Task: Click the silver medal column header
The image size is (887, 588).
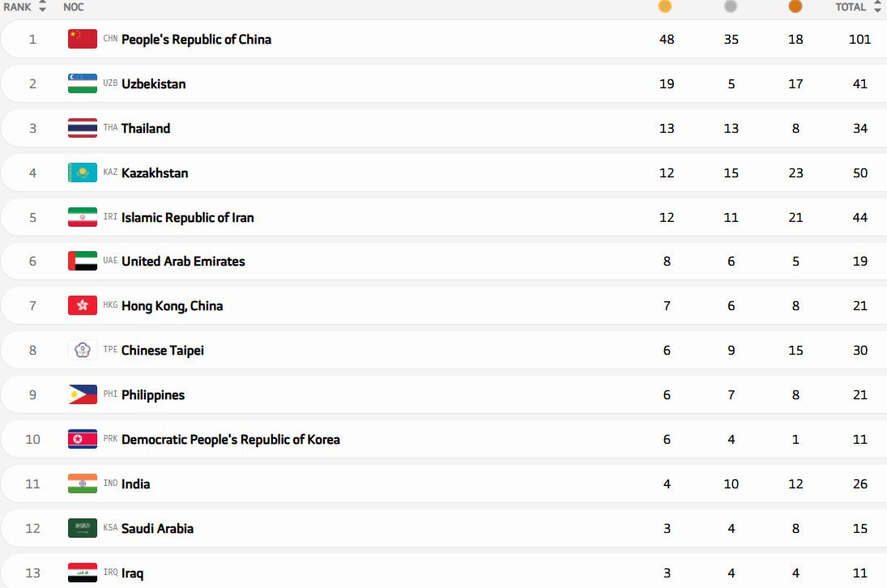Action: (x=731, y=6)
